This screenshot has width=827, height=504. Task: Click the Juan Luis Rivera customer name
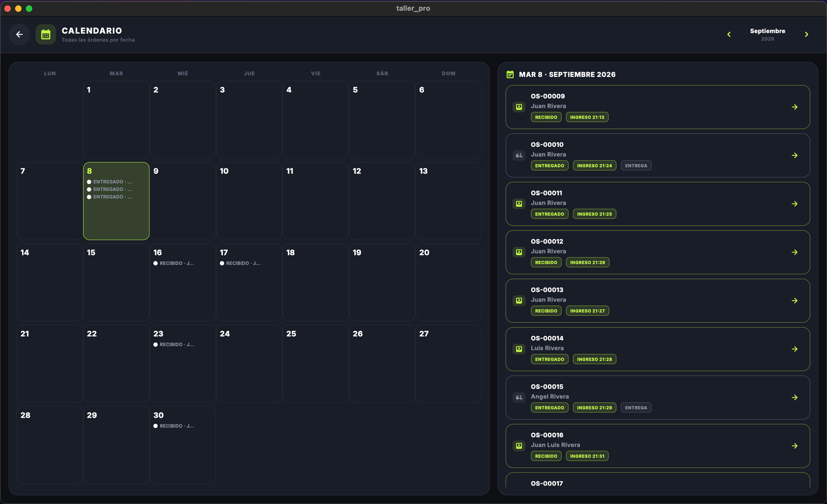point(555,445)
